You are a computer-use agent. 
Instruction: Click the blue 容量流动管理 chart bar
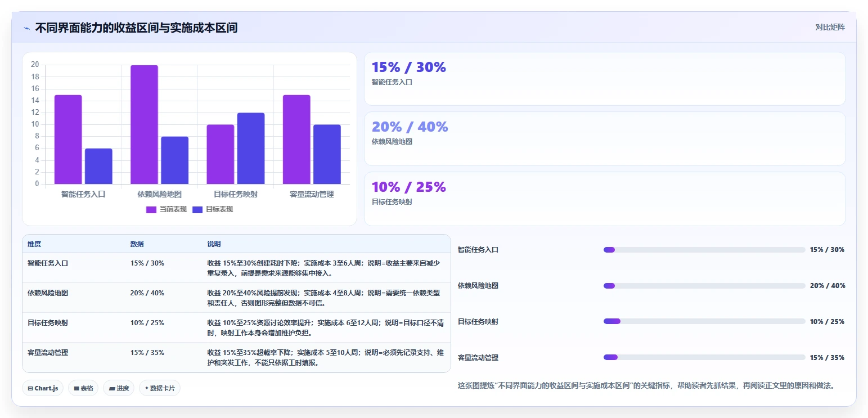[327, 154]
